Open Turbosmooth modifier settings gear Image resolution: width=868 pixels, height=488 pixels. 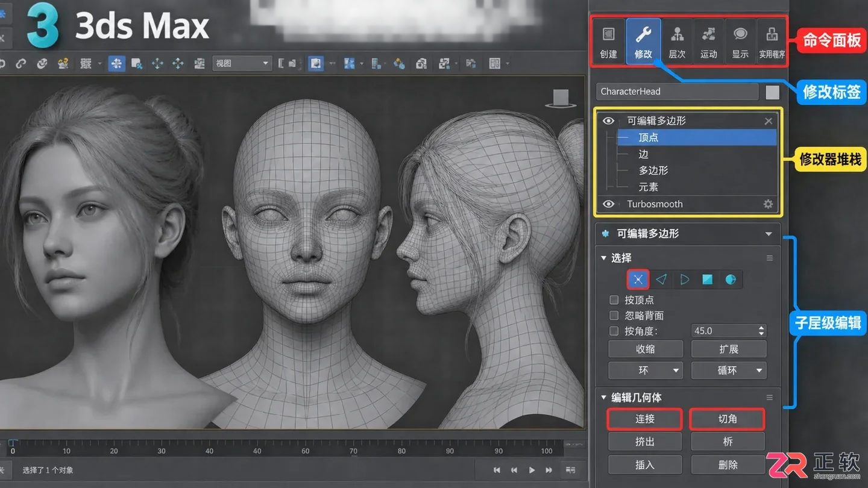pos(768,204)
